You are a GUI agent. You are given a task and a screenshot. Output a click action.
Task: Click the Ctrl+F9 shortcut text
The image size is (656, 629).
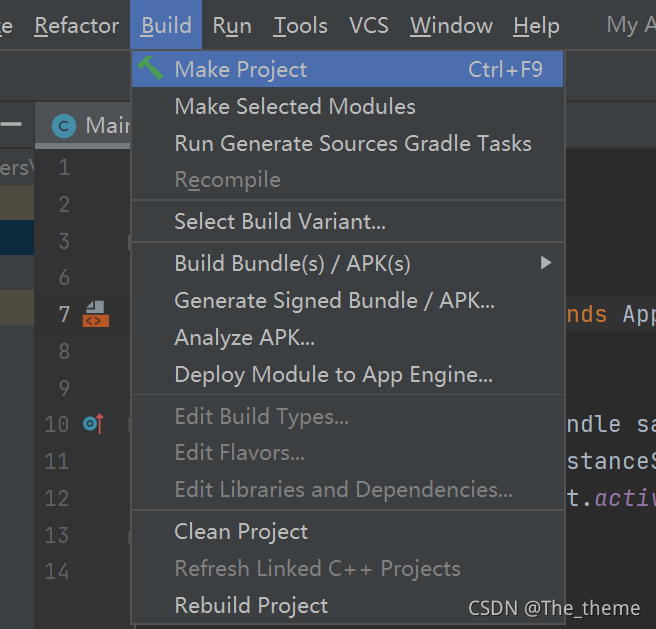[505, 69]
